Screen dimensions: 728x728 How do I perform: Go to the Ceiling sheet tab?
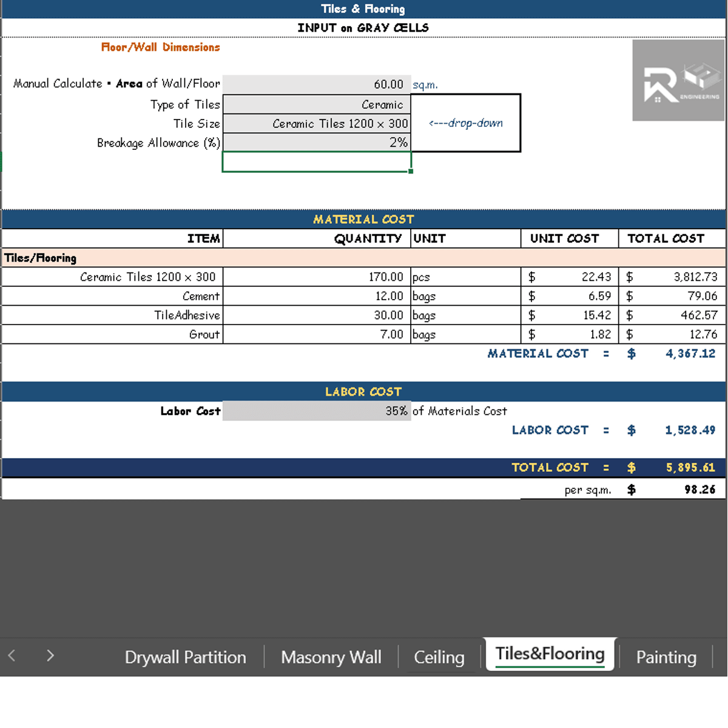(439, 657)
